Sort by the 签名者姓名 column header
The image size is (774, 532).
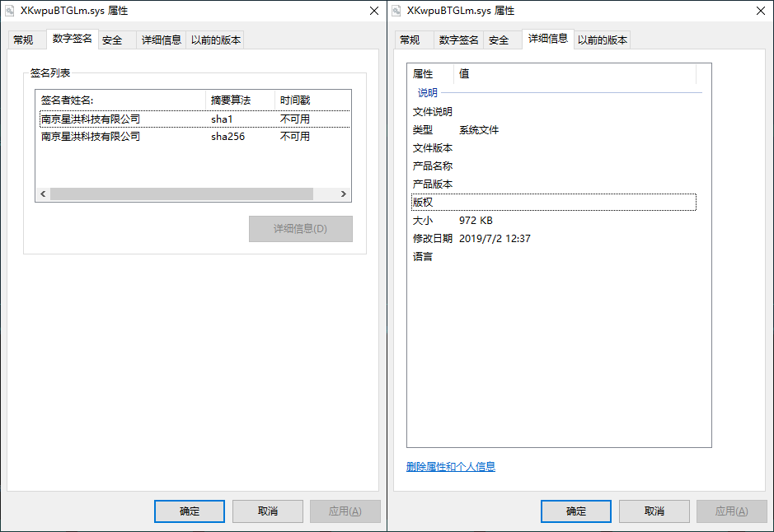pyautogui.click(x=122, y=100)
